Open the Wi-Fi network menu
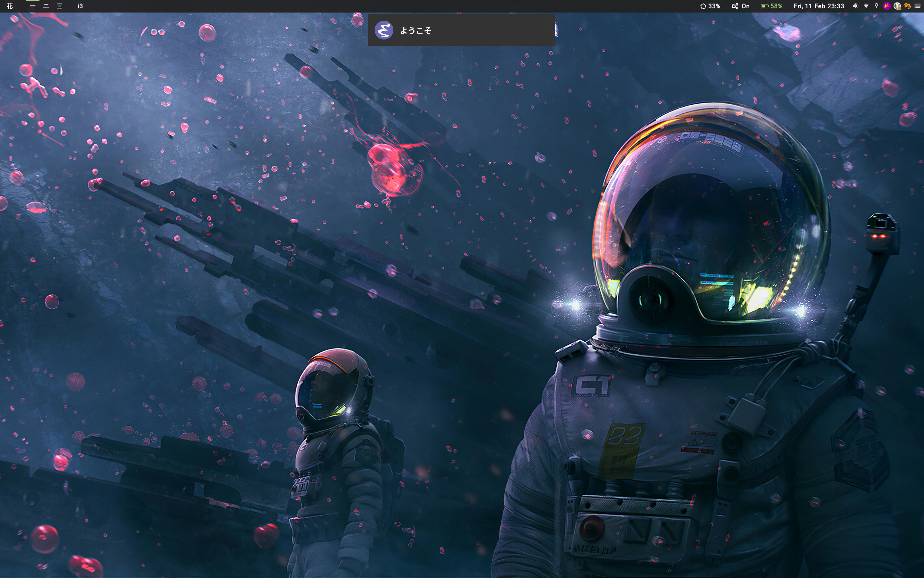This screenshot has width=924, height=578. click(866, 6)
